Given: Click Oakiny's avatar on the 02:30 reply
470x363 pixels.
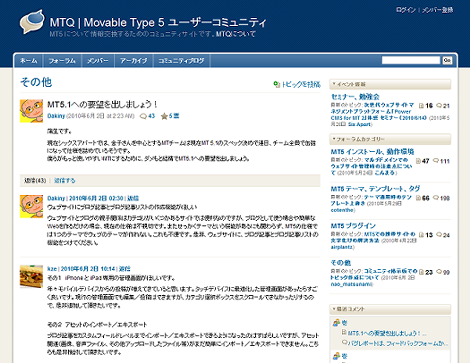Looking at the screenshot, I should point(31,206).
